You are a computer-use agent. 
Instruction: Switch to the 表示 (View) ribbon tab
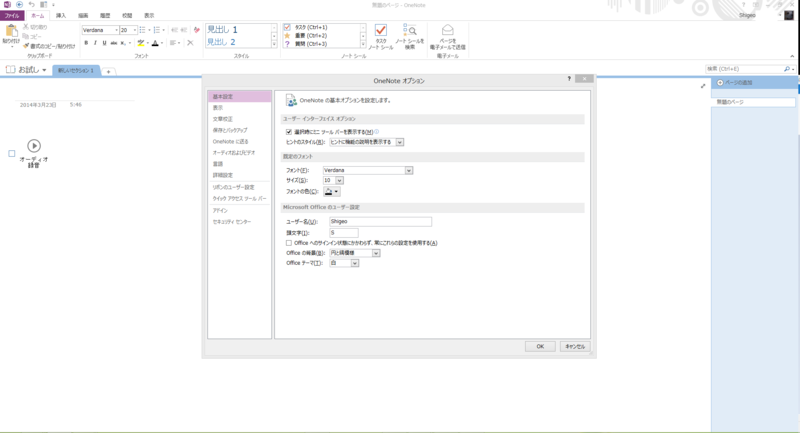(149, 16)
